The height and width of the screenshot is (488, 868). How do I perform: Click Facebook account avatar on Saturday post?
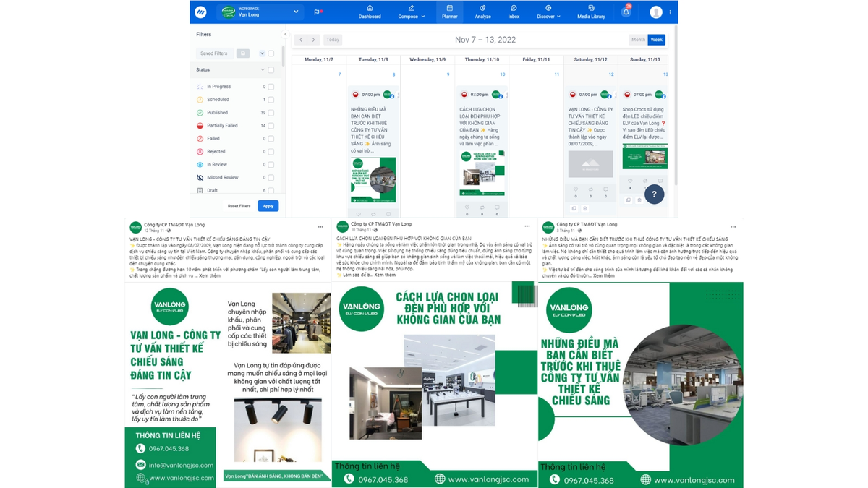[x=605, y=95]
